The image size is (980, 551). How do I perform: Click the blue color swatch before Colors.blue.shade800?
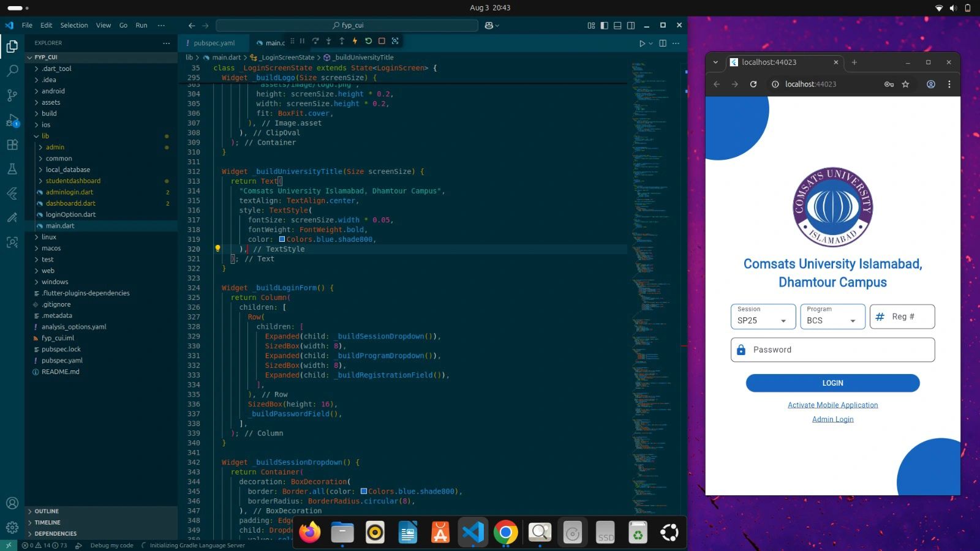pyautogui.click(x=282, y=239)
